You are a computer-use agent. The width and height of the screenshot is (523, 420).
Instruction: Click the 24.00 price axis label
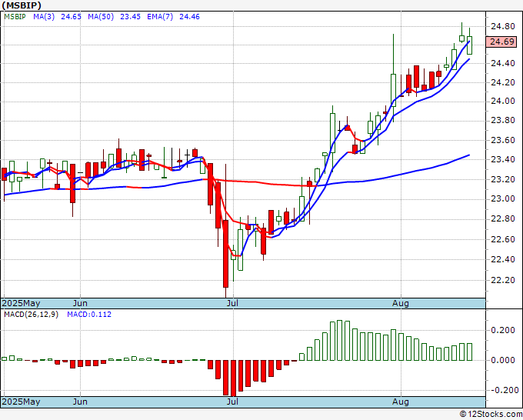(x=503, y=101)
